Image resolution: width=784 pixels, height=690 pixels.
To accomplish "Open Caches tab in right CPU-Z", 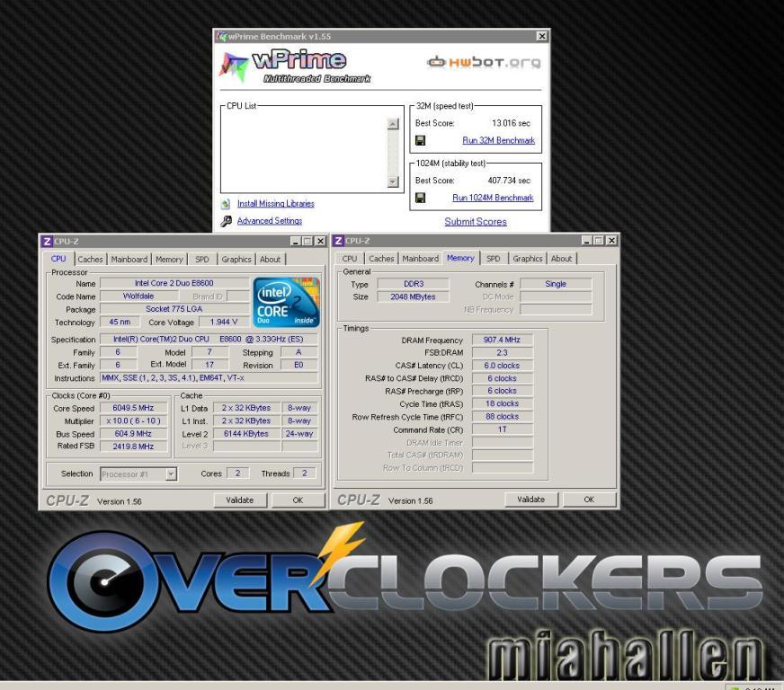I will coord(381,259).
